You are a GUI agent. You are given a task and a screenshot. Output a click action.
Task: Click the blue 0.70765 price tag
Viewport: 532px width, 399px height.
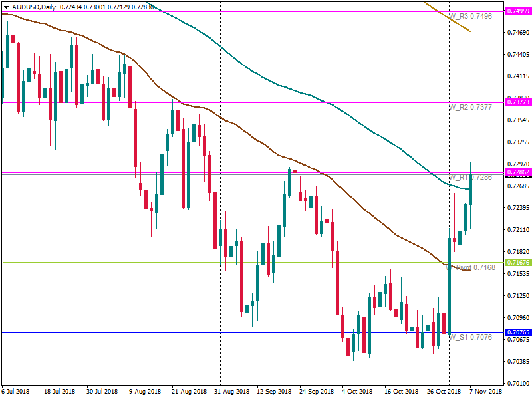click(517, 332)
